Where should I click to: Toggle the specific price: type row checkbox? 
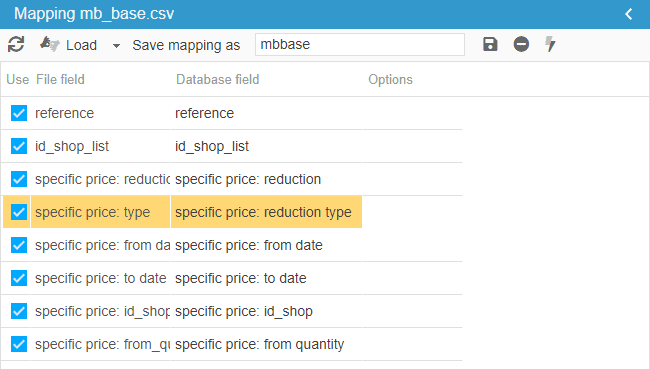click(19, 212)
